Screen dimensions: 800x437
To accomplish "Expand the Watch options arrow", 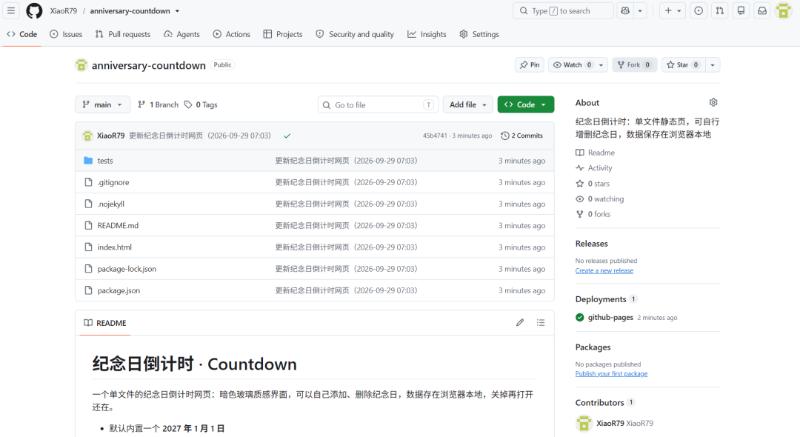I will 601,65.
